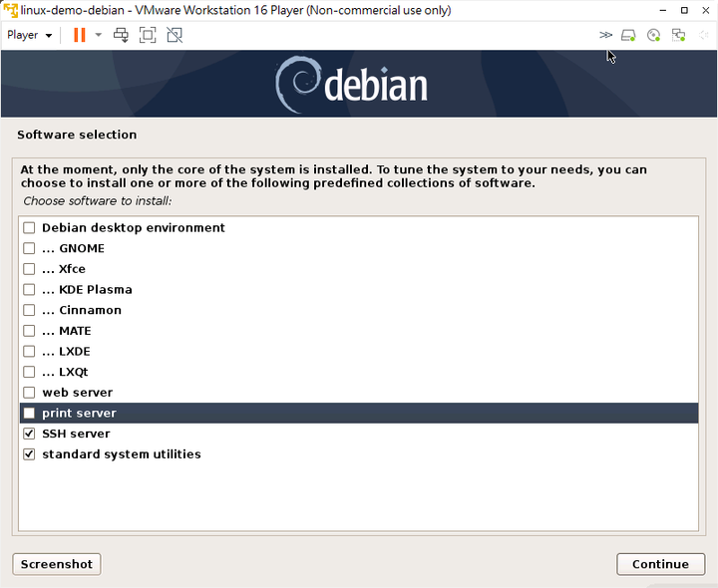Image resolution: width=718 pixels, height=588 pixels.
Task: Close the VMware Player window
Action: point(706,10)
